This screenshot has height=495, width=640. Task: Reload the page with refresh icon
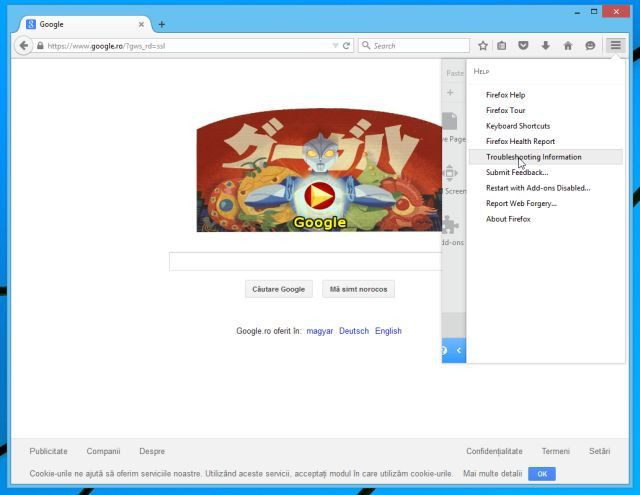pyautogui.click(x=347, y=45)
